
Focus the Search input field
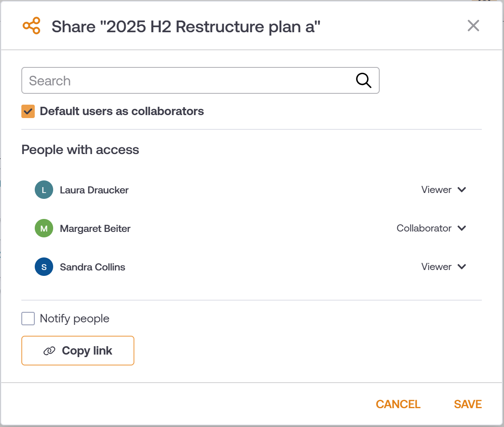coord(188,80)
